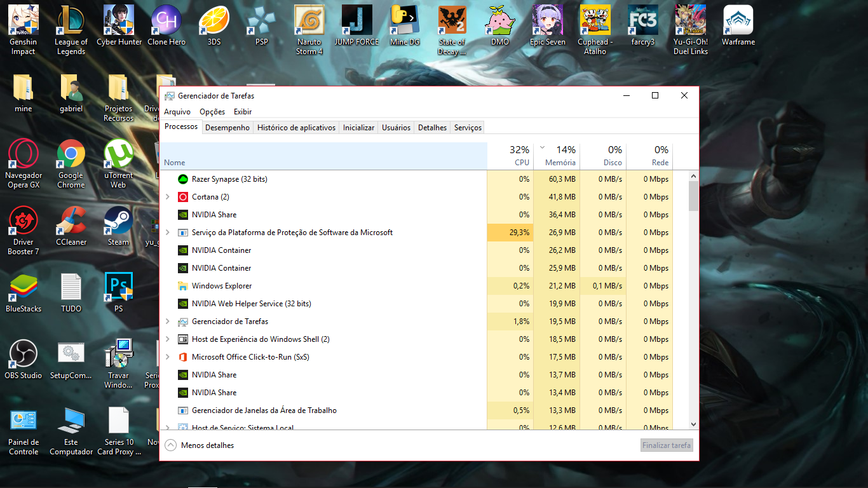Open the Arquivo menu
Image resolution: width=868 pixels, height=488 pixels.
coord(177,112)
